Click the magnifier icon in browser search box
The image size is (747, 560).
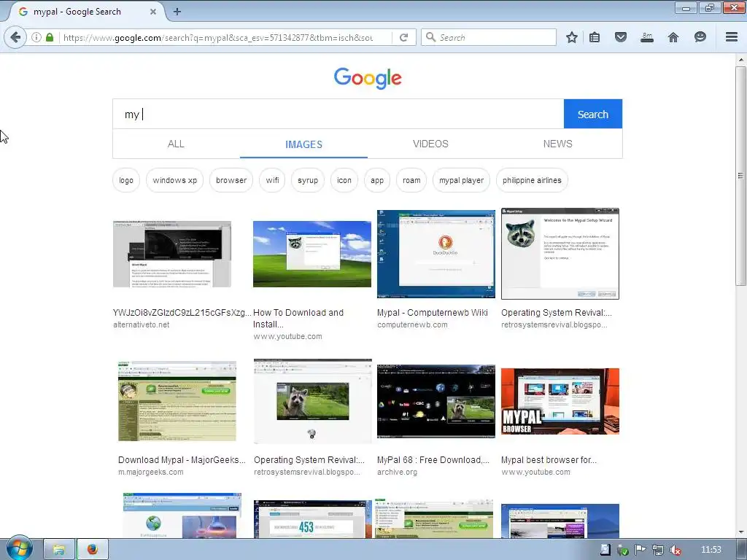tap(430, 37)
